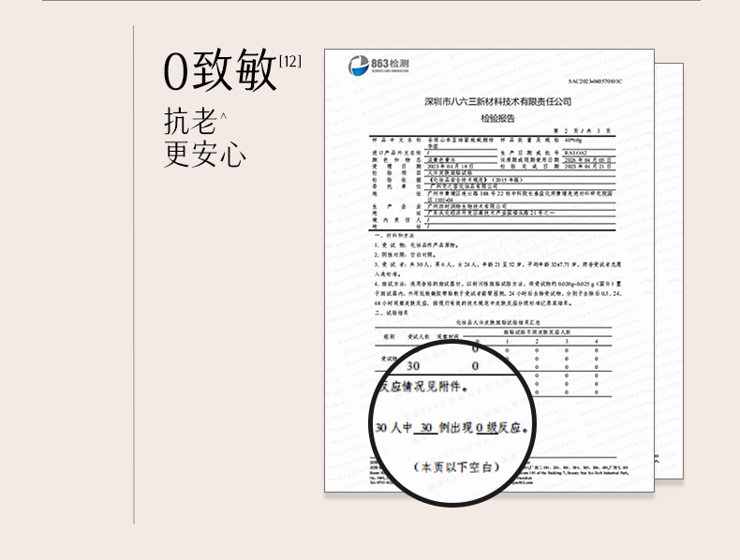
Task: Click the second report page behind
Action: pyautogui.click(x=669, y=272)
